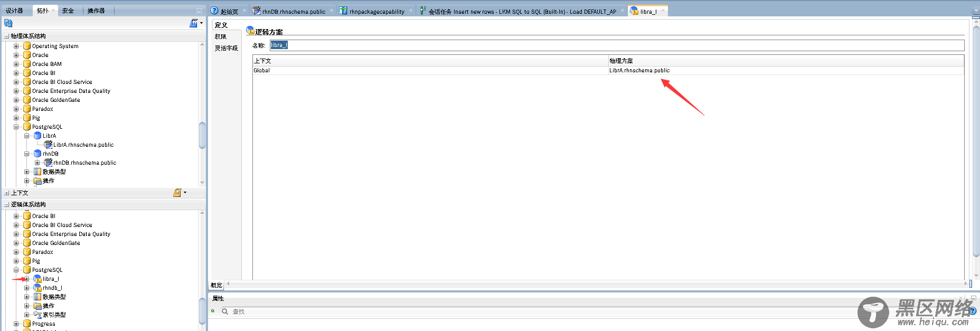Click the 会话任务 tab session icon
980x331 pixels.
tap(422, 11)
